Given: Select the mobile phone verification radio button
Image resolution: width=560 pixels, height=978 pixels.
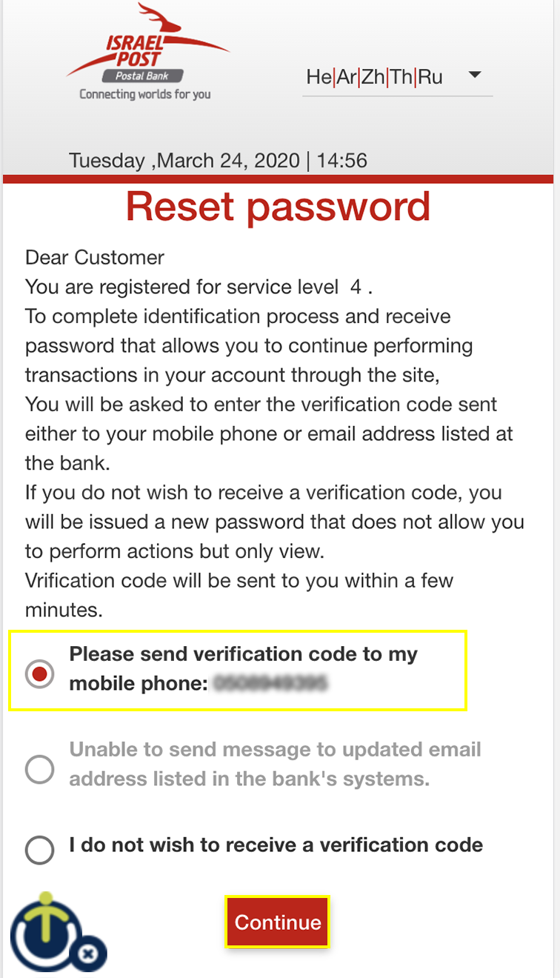Looking at the screenshot, I should (40, 673).
